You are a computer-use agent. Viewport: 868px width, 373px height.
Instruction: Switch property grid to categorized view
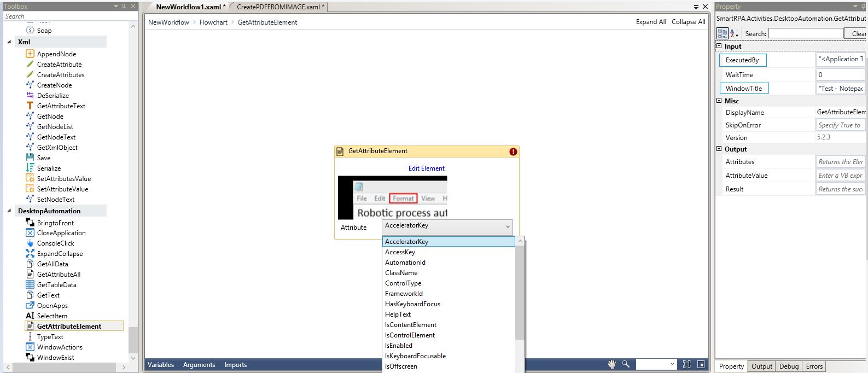tap(723, 34)
